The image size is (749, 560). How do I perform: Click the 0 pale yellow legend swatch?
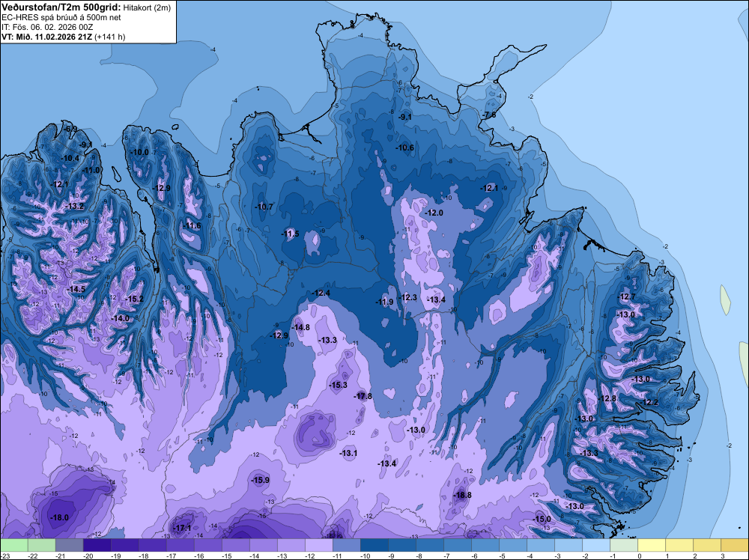tap(651, 545)
